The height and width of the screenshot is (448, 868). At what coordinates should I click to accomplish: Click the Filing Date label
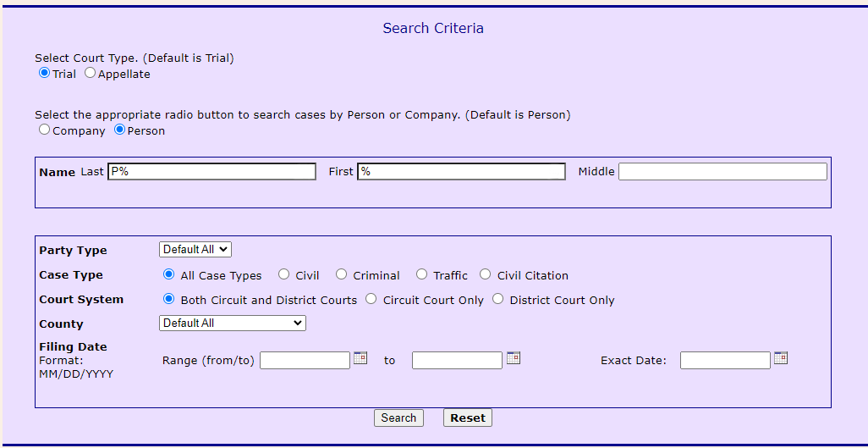click(73, 347)
